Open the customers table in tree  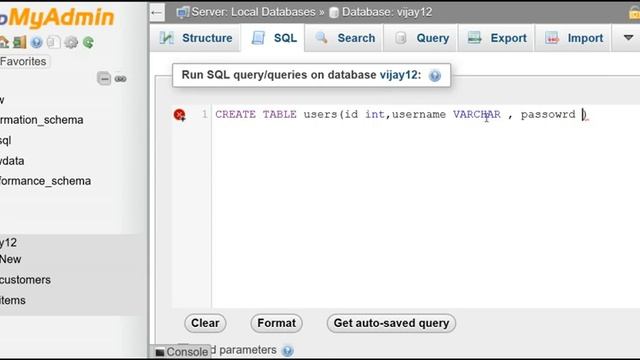tap(25, 280)
